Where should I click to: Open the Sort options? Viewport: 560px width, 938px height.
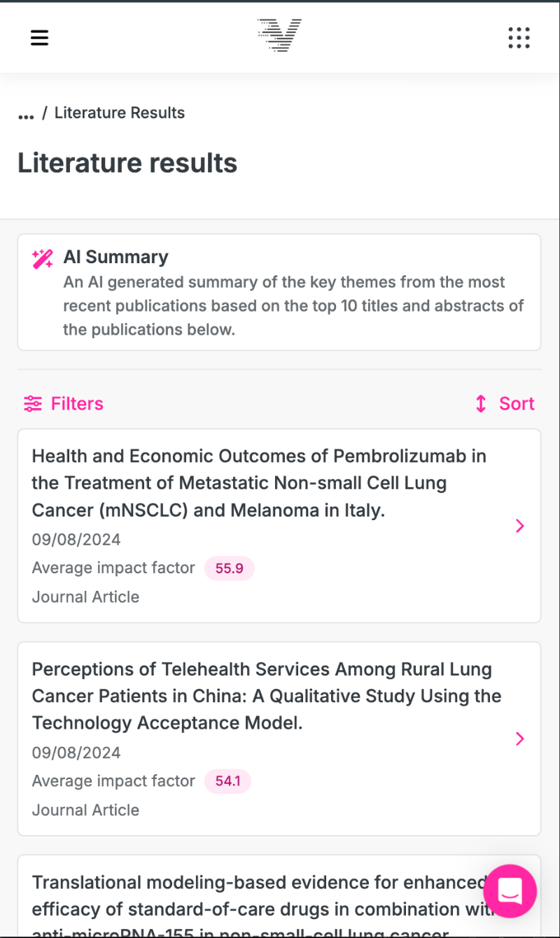coord(516,404)
